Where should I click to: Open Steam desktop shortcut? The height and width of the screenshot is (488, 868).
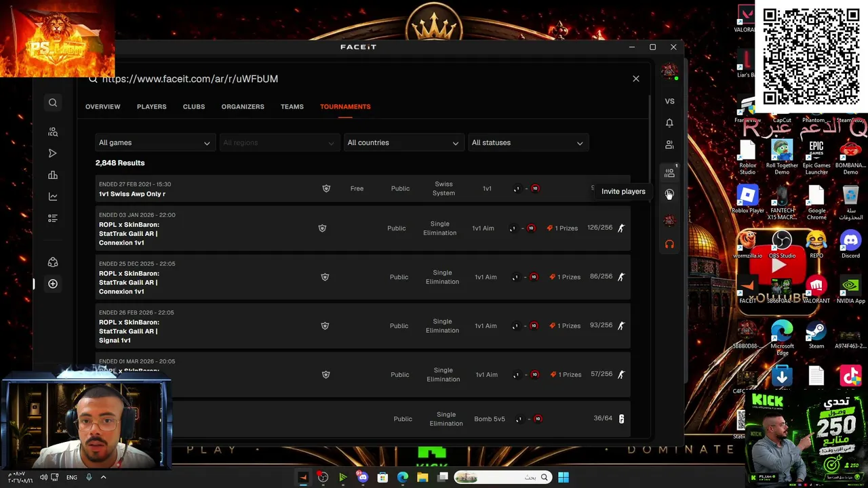(x=816, y=335)
